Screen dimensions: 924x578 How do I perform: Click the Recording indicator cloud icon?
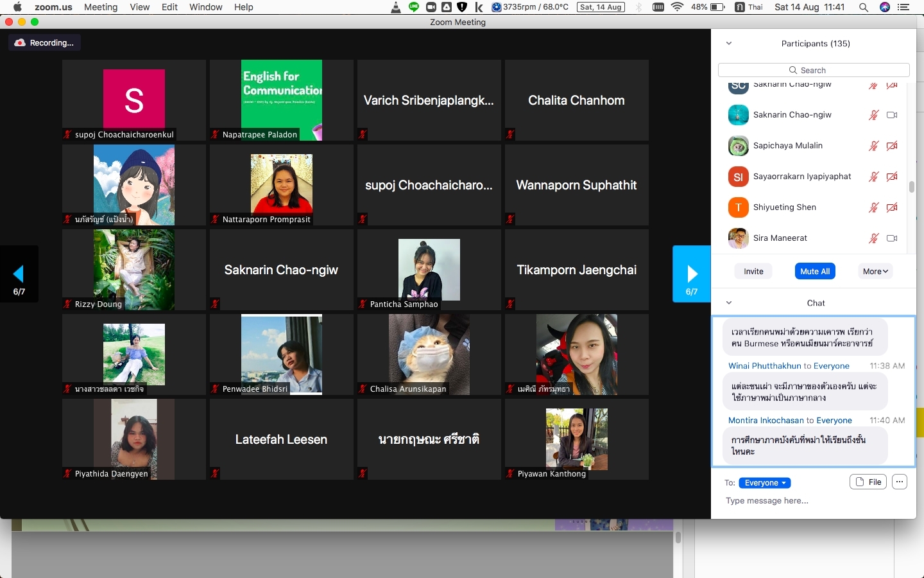[x=20, y=43]
